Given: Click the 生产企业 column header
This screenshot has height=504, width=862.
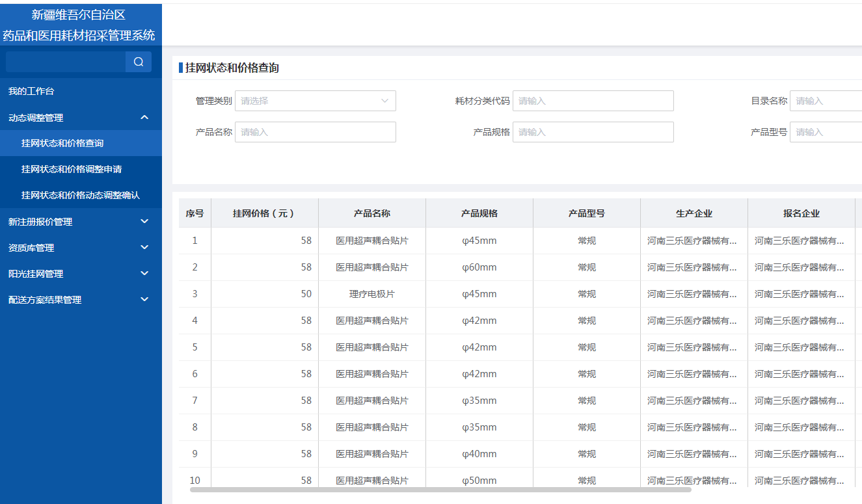Looking at the screenshot, I should (x=694, y=213).
